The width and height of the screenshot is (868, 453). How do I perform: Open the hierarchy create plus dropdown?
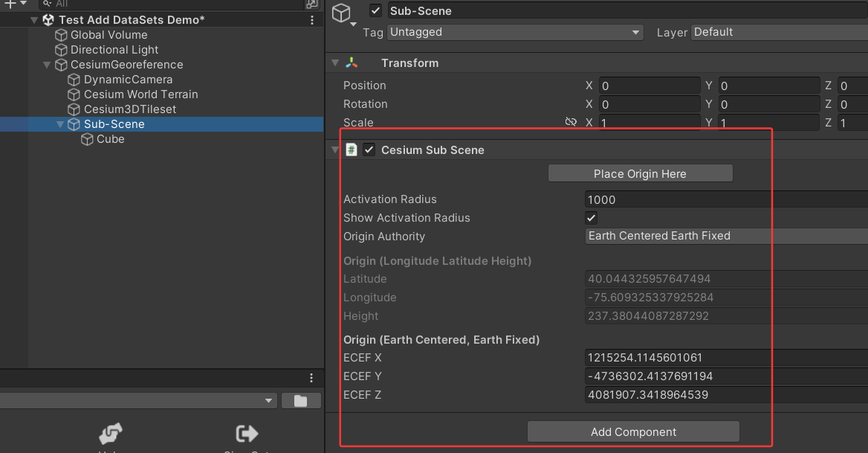(x=16, y=3)
